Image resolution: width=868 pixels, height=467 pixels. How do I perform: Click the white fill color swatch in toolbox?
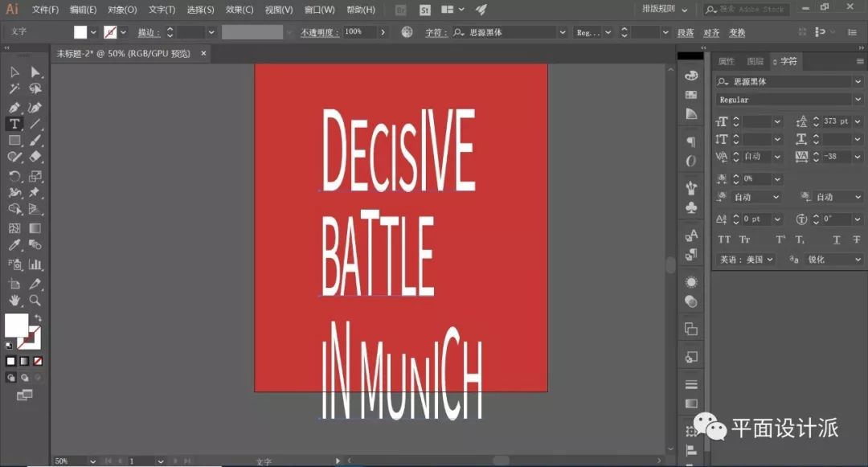[16, 325]
